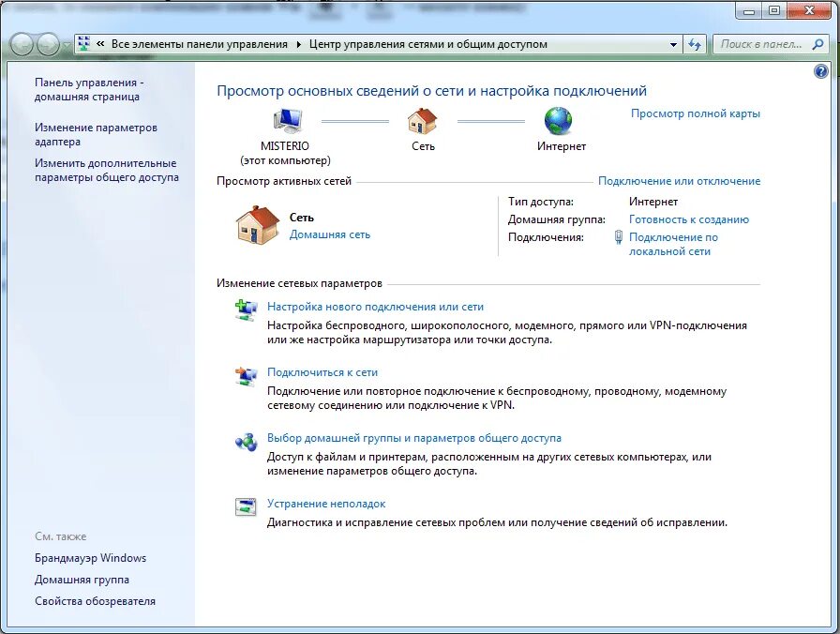Open Просмотр полной карты link
The height and width of the screenshot is (634, 840).
696,113
